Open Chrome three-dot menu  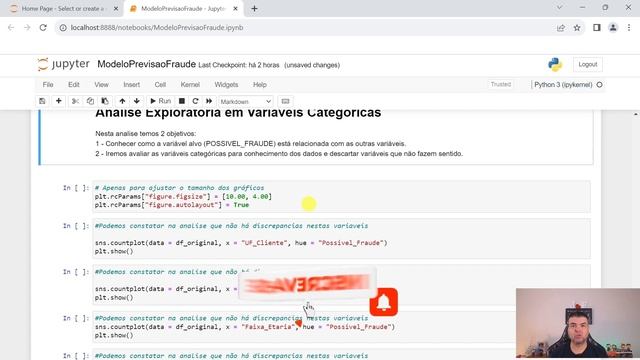pyautogui.click(x=629, y=28)
